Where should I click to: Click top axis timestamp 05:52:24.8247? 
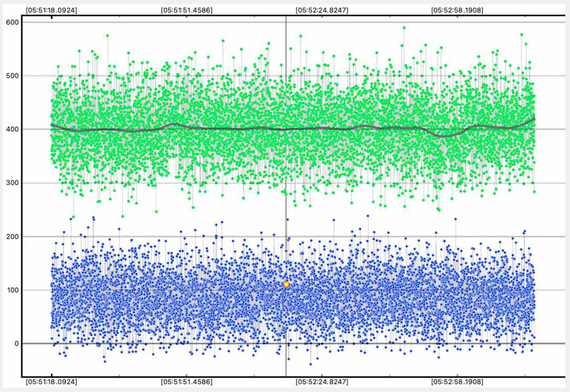[322, 9]
